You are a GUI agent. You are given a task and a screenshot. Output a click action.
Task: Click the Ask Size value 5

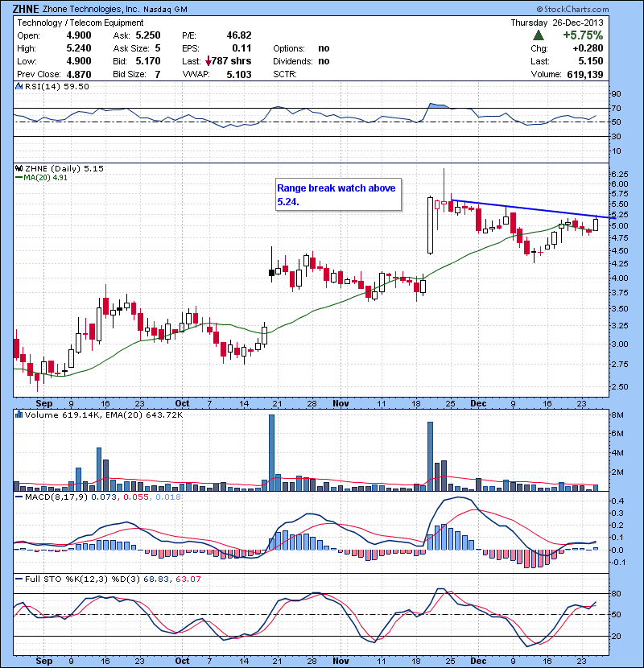click(x=158, y=48)
